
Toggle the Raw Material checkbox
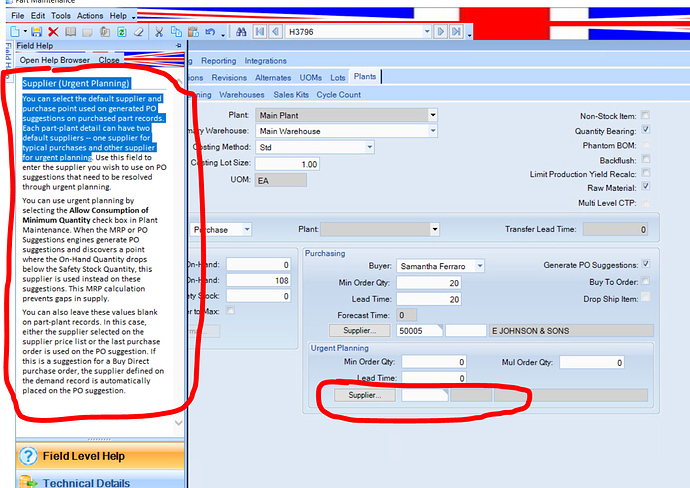[646, 186]
